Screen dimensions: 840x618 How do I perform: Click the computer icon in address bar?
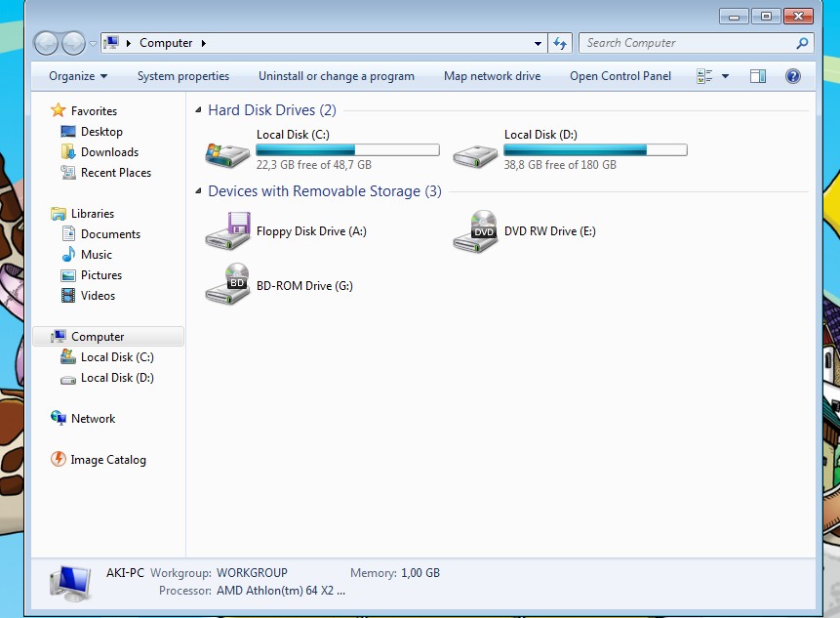[x=111, y=43]
